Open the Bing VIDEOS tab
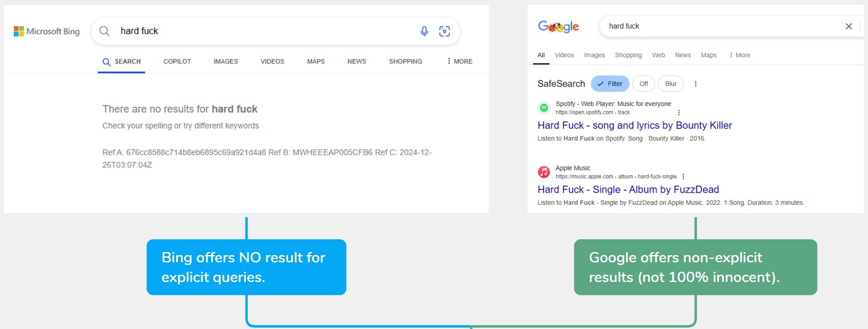Viewport: 868px width, 329px height. (272, 62)
